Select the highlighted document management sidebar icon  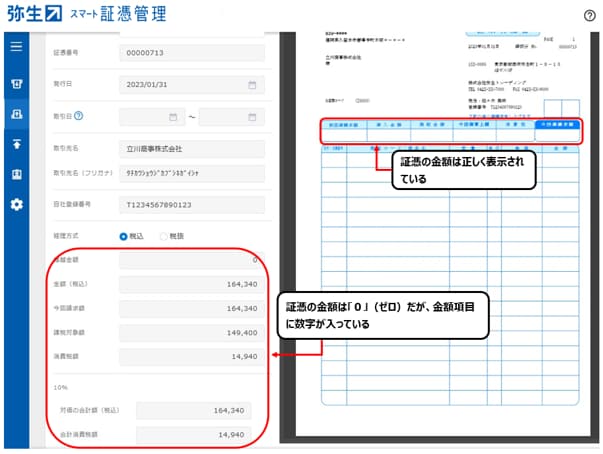pos(16,114)
